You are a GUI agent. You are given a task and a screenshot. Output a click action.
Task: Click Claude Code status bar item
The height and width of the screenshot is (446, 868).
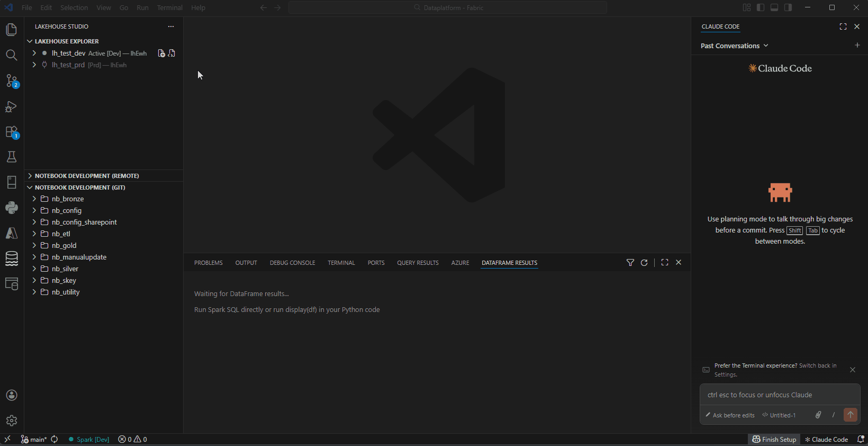826,439
